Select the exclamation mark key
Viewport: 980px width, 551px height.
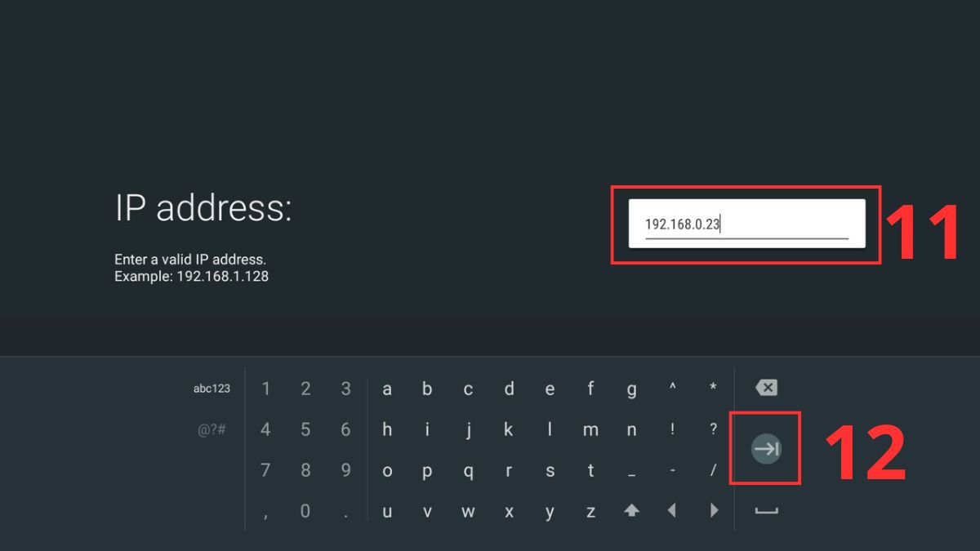pos(672,429)
